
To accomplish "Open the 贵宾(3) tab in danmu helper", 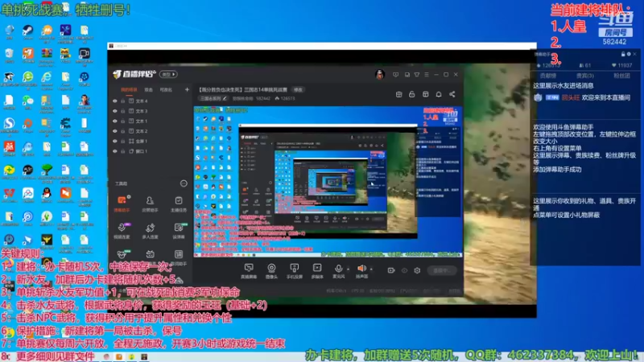I will tap(585, 76).
